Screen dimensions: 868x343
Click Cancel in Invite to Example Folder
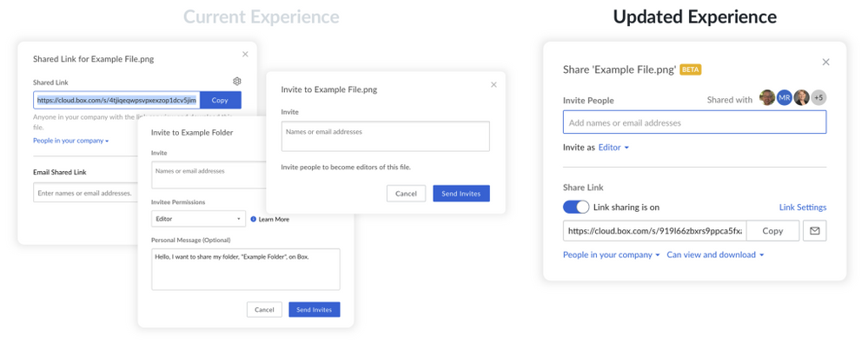[x=264, y=310]
